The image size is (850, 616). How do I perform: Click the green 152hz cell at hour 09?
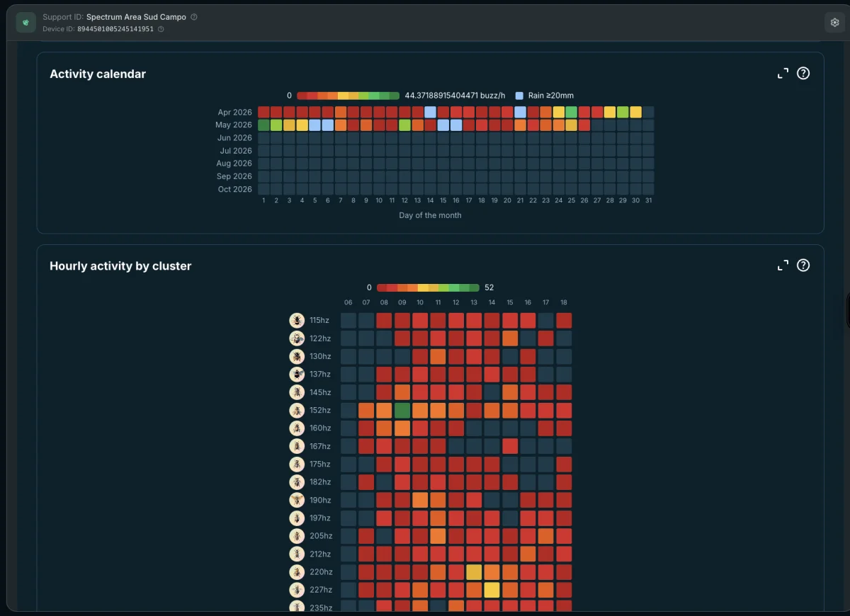(402, 410)
